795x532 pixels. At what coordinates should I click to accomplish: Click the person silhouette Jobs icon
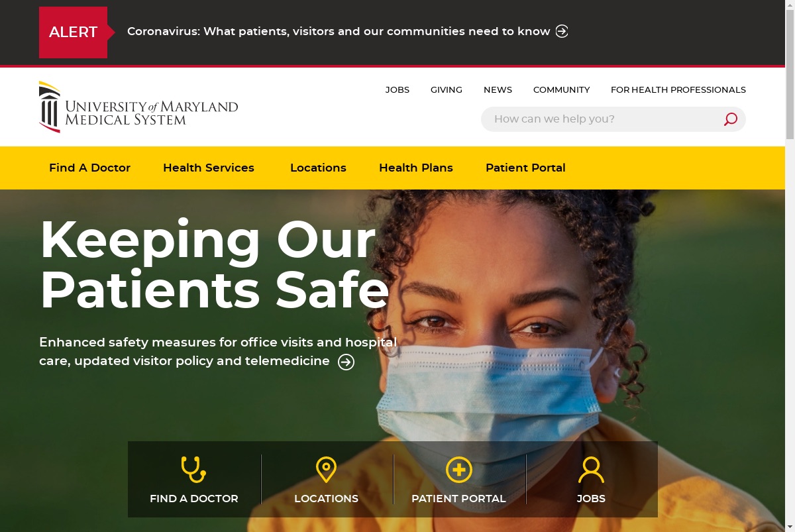pos(591,470)
